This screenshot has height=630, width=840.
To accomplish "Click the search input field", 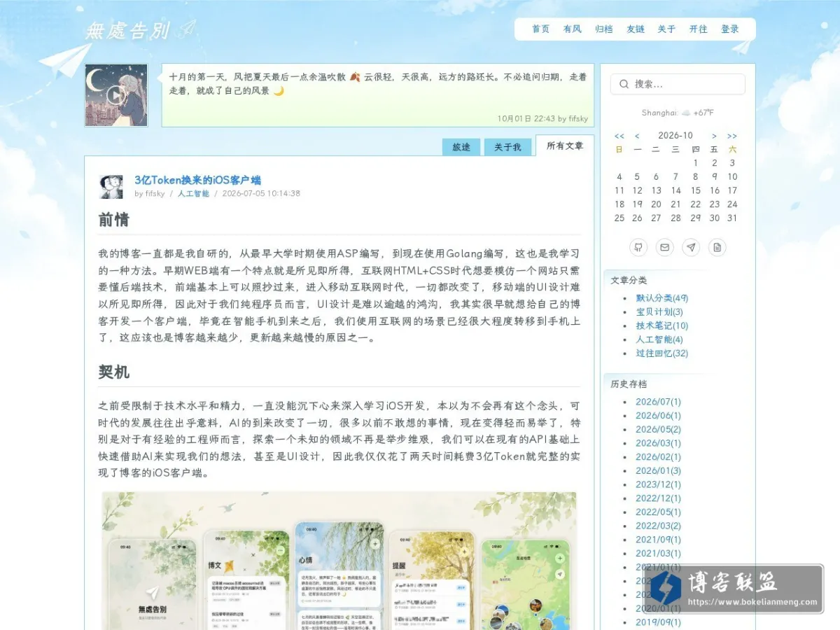I will point(678,84).
